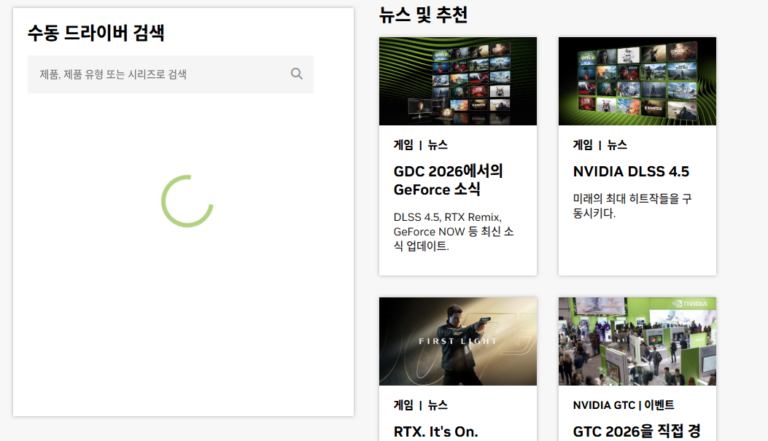Open the 'GTC 2026을 직접 경' headline
The image size is (768, 441).
point(636,432)
